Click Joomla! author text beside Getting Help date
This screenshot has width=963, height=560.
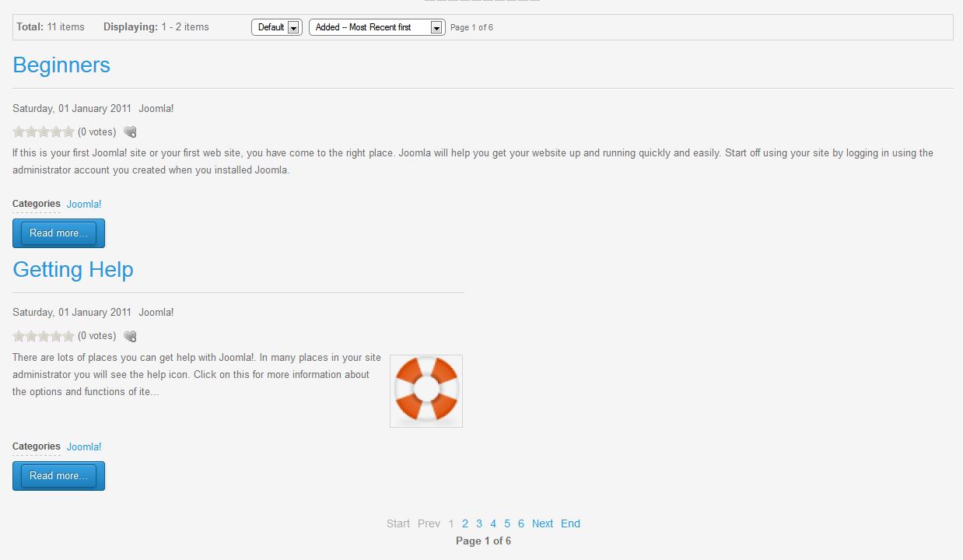[x=156, y=313]
